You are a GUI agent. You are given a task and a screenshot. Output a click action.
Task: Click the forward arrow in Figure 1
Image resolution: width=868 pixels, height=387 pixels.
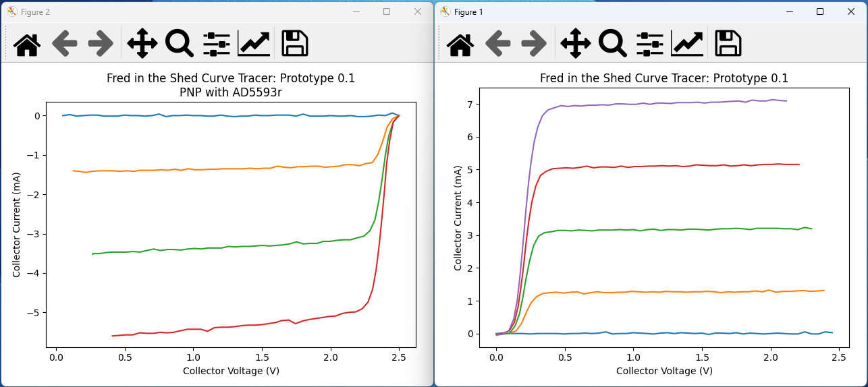point(535,43)
